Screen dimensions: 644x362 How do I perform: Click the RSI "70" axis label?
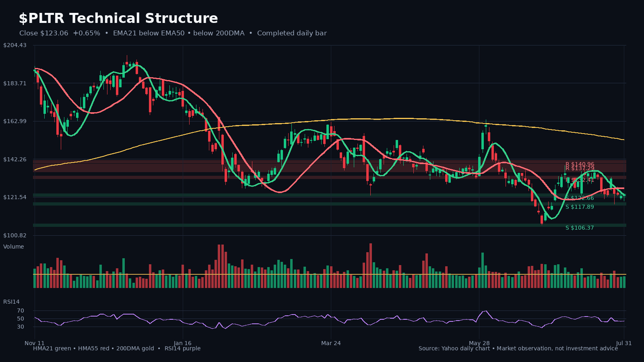click(21, 311)
